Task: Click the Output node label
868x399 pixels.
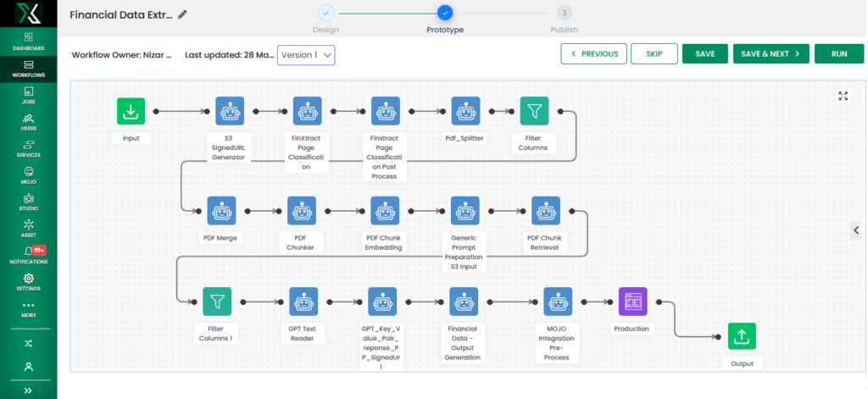Action: tap(743, 363)
